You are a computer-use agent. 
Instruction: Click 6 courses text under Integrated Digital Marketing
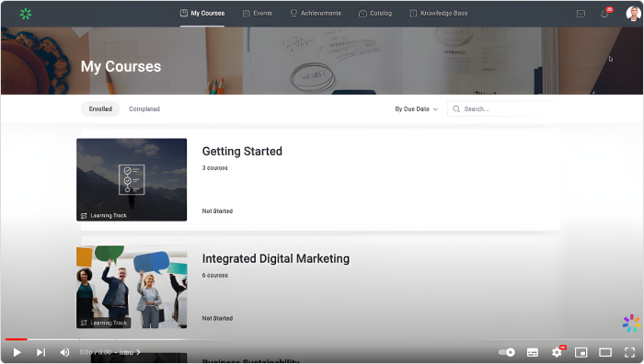pyautogui.click(x=214, y=276)
